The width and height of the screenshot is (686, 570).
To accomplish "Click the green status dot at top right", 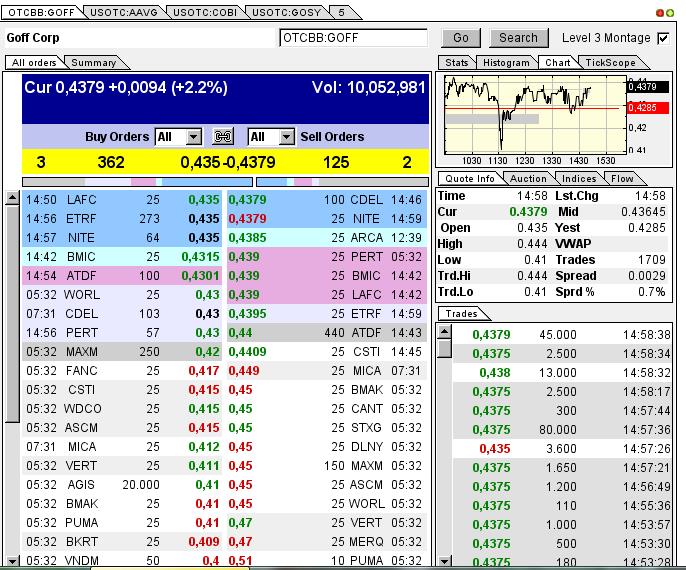I will [x=669, y=13].
